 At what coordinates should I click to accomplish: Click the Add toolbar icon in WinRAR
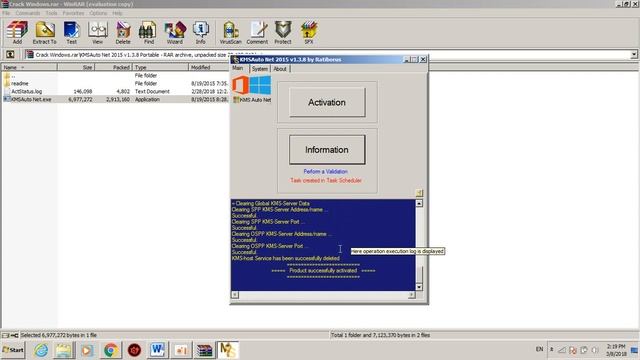tap(17, 33)
